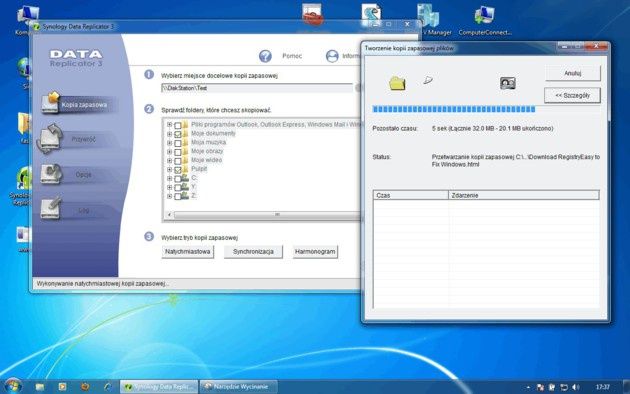Image resolution: width=630 pixels, height=394 pixels.
Task: Check the Moja muzyka checkbox
Action: pos(178,143)
